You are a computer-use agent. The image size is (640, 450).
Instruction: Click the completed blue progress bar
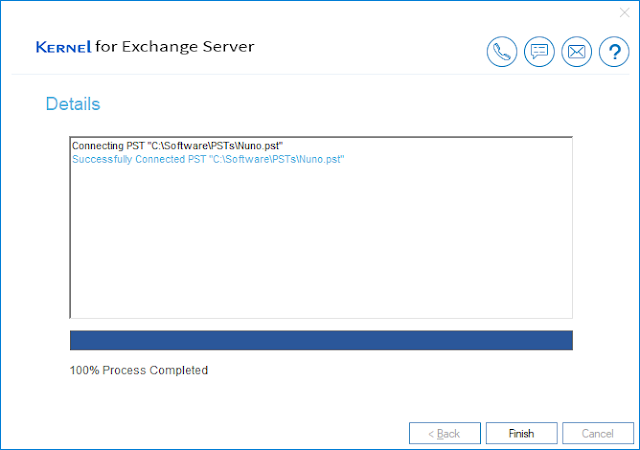[x=321, y=340]
